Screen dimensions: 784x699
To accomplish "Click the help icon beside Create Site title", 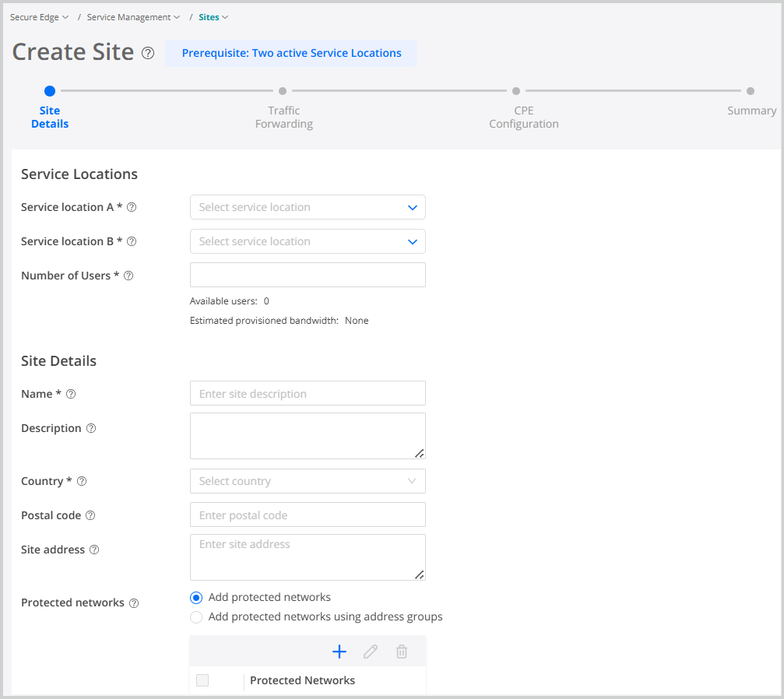I will 148,54.
